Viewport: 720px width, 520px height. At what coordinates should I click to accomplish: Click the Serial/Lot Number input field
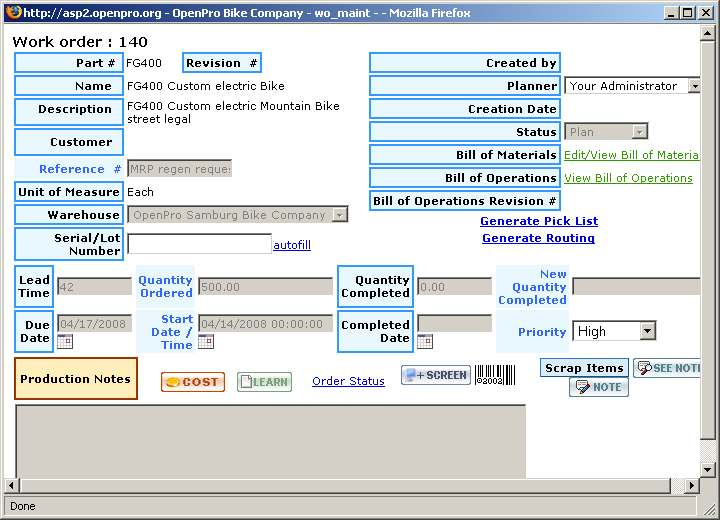pyautogui.click(x=199, y=244)
